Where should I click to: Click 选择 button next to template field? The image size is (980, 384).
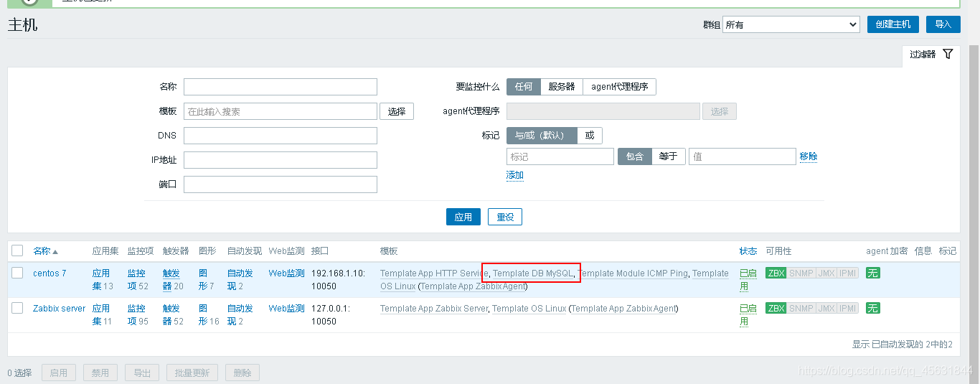pyautogui.click(x=397, y=111)
